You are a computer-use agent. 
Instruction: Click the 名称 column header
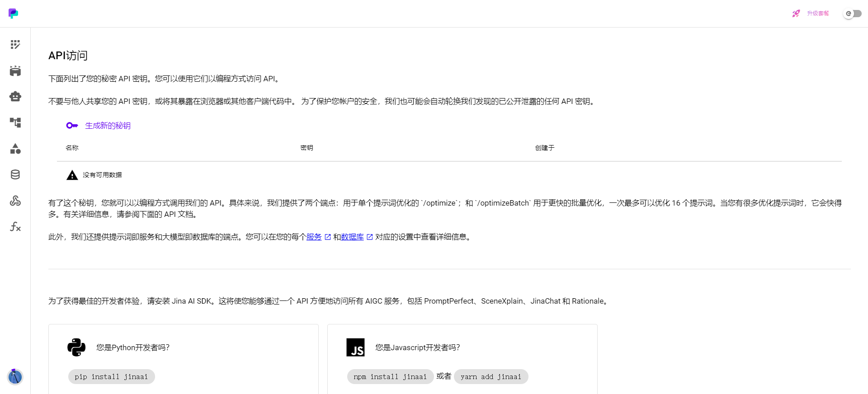[72, 148]
